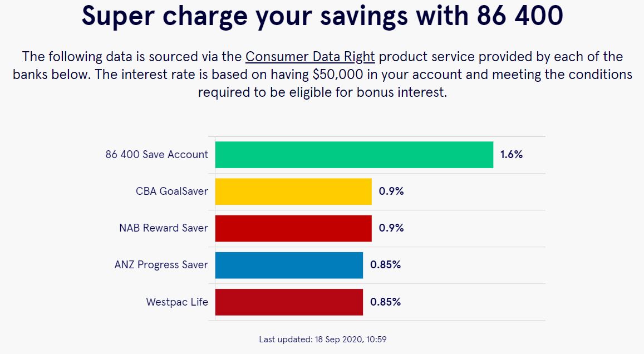The height and width of the screenshot is (354, 644).
Task: Click the blue ANZ Progress Saver bar
Action: (x=289, y=265)
